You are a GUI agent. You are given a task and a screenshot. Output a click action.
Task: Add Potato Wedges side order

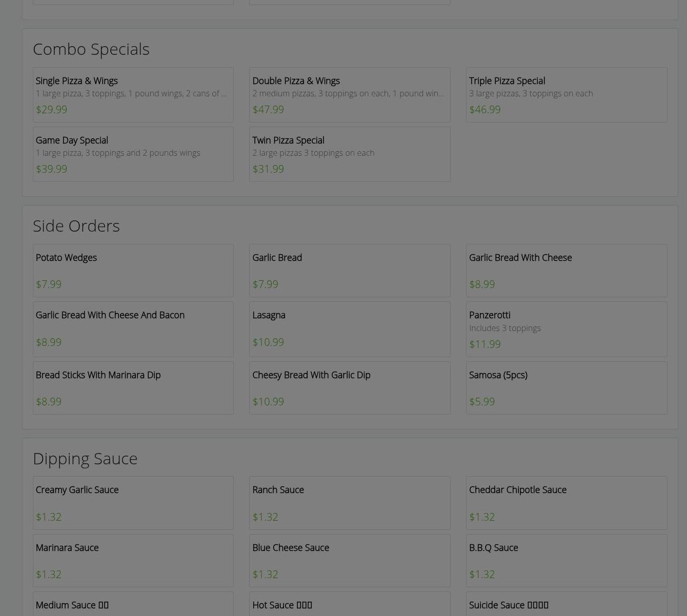(x=133, y=271)
